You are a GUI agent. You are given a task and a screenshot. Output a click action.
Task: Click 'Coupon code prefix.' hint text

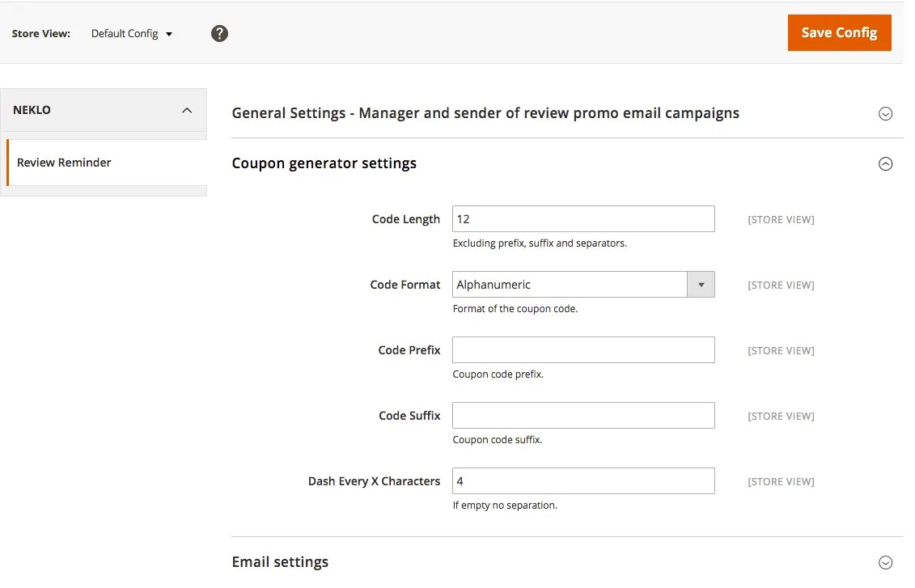coord(498,374)
